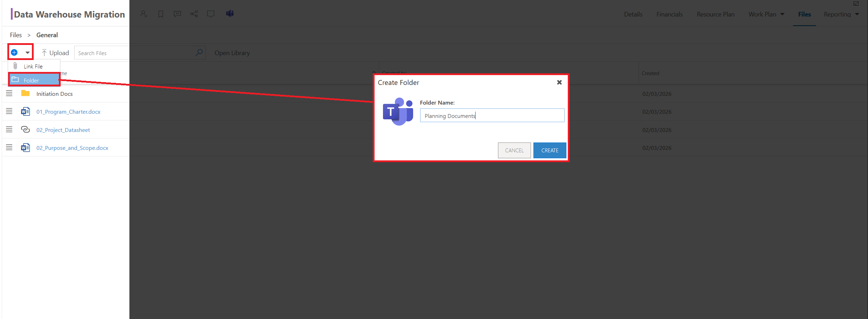Click row menu for 01_Program_Charter.docx
The height and width of the screenshot is (319, 868).
tap(9, 111)
